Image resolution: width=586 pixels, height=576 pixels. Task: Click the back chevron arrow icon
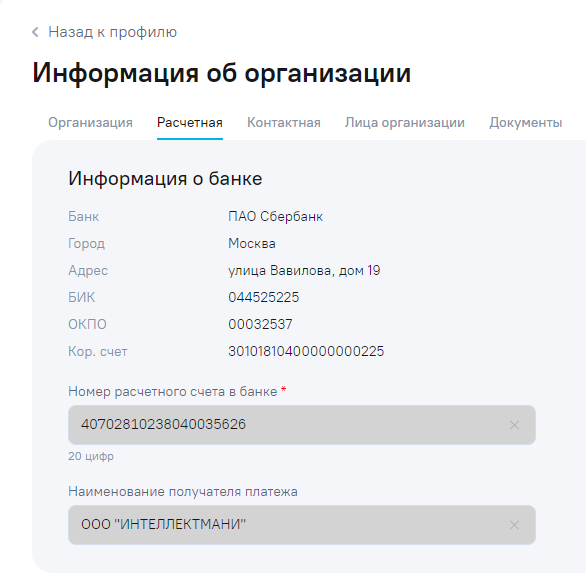36,32
